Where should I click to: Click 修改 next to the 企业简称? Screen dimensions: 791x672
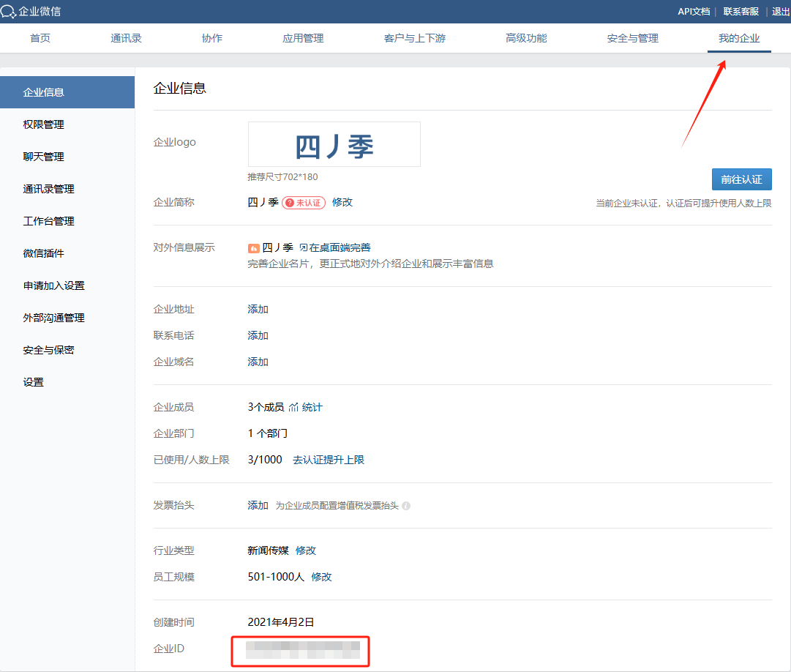coord(342,202)
